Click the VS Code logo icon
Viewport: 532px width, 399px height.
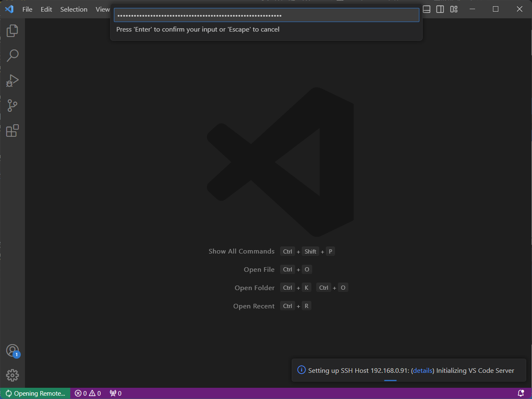(9, 9)
